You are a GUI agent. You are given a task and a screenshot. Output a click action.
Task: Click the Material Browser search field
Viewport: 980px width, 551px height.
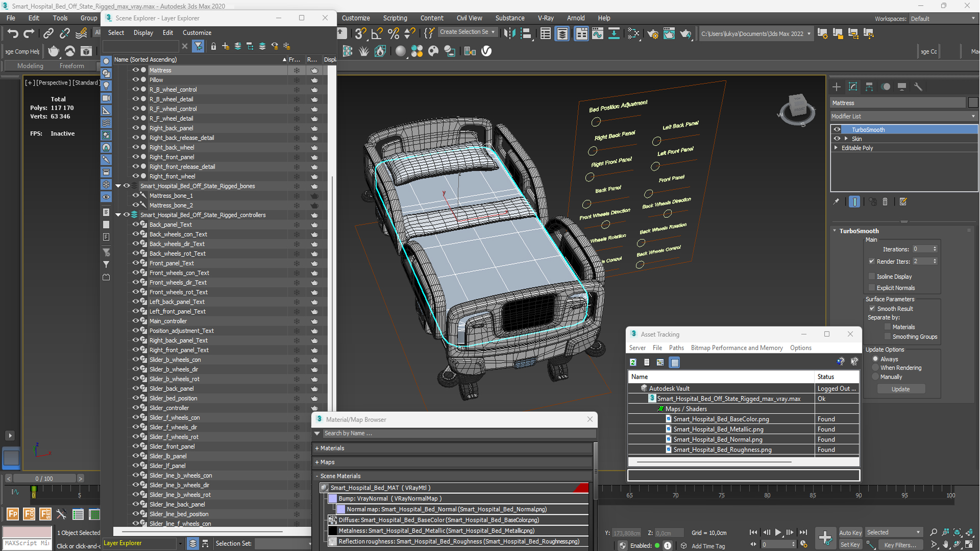tap(459, 433)
